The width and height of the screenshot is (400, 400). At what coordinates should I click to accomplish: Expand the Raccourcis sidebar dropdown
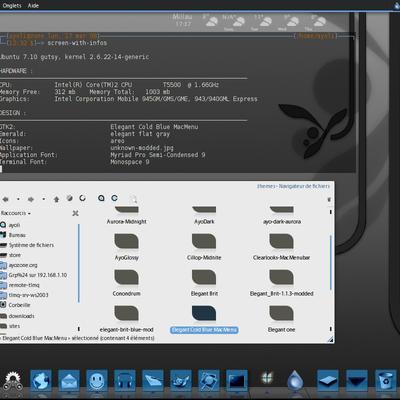(x=16, y=213)
